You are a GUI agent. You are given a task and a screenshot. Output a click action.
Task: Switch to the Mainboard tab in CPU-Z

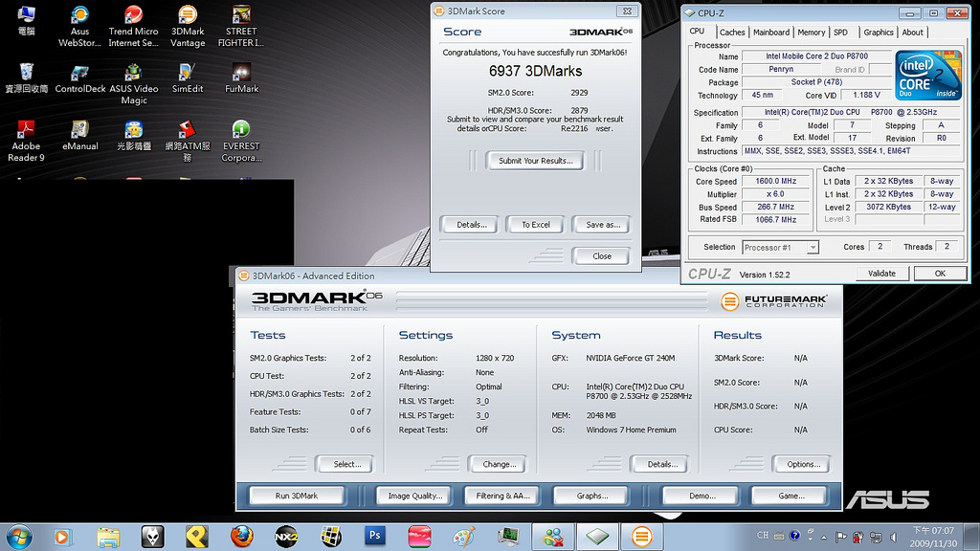tap(770, 33)
